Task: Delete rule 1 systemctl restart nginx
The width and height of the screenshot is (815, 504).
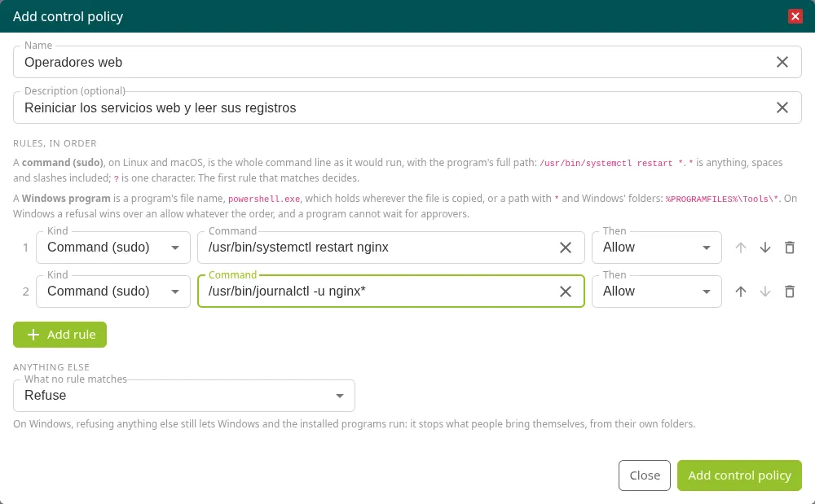Action: [790, 248]
